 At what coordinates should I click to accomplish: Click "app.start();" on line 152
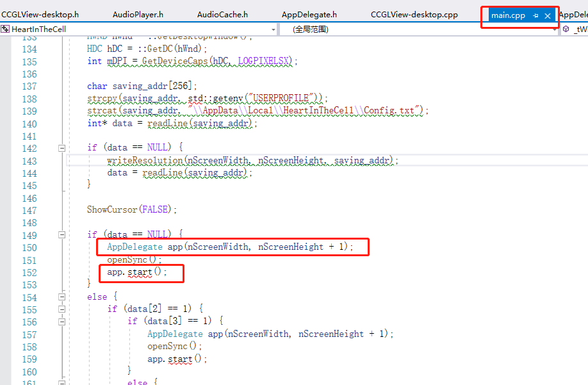tap(137, 272)
